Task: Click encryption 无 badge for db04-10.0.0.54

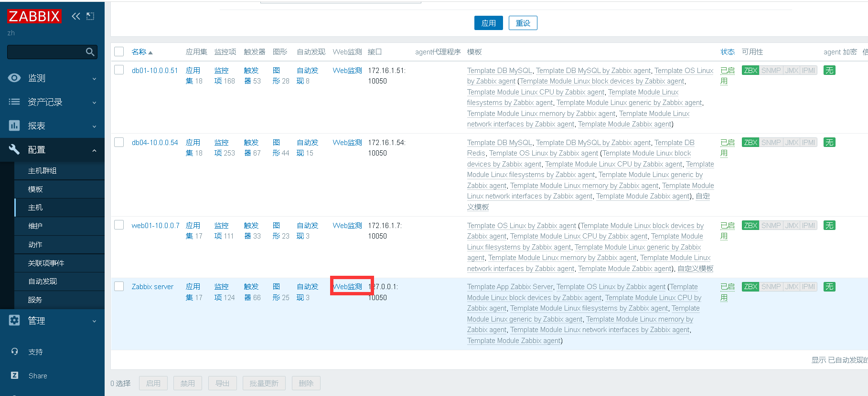Action: (x=829, y=143)
